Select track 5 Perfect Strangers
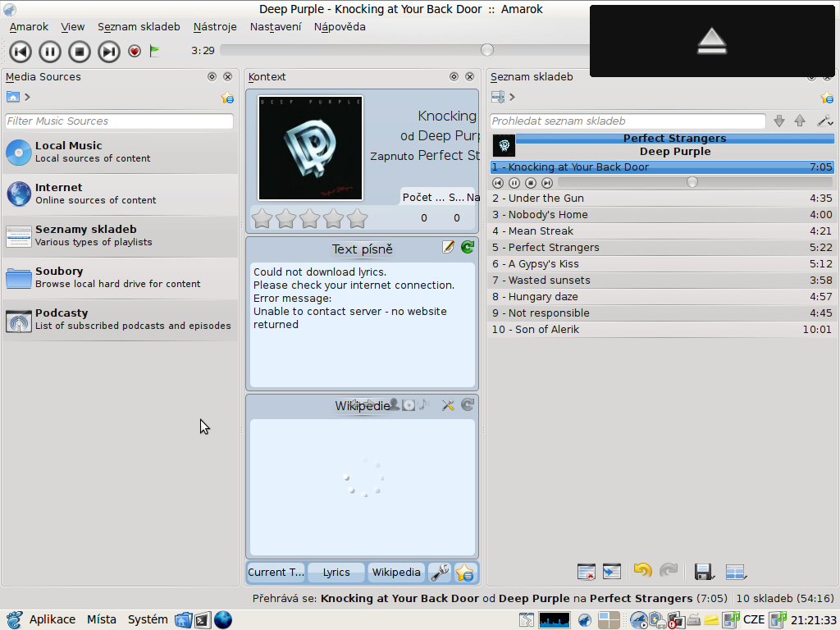Screen dimensions: 840x630 point(662,248)
